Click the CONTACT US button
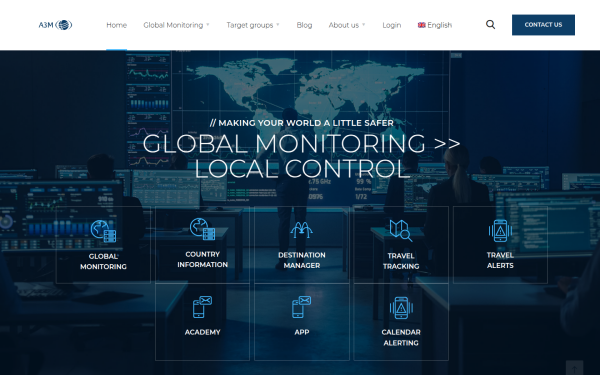 click(x=543, y=25)
